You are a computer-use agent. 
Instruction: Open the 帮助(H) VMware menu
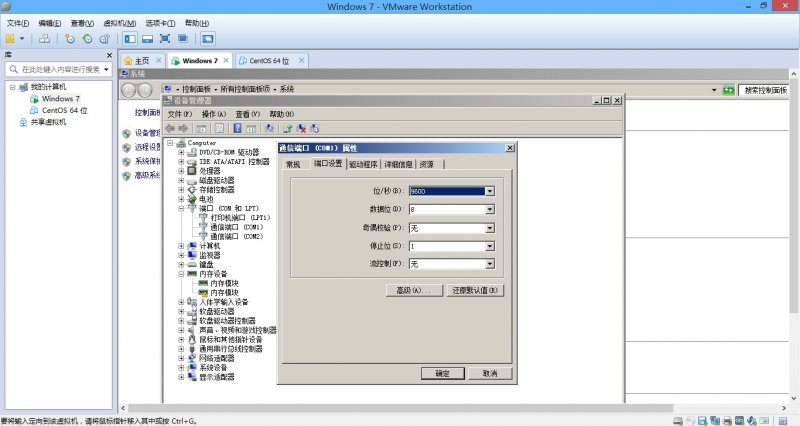197,23
